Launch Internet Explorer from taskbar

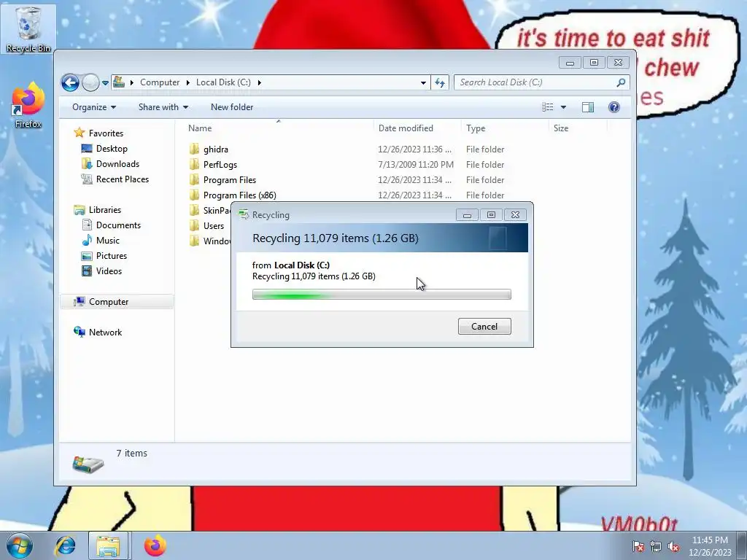click(65, 545)
